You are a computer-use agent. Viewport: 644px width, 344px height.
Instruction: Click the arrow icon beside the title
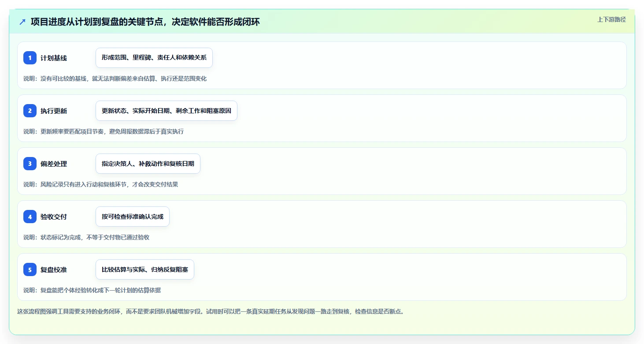(22, 22)
